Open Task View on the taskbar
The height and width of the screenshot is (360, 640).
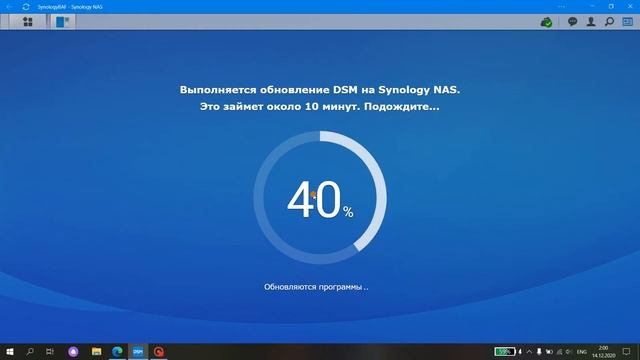tap(50, 351)
